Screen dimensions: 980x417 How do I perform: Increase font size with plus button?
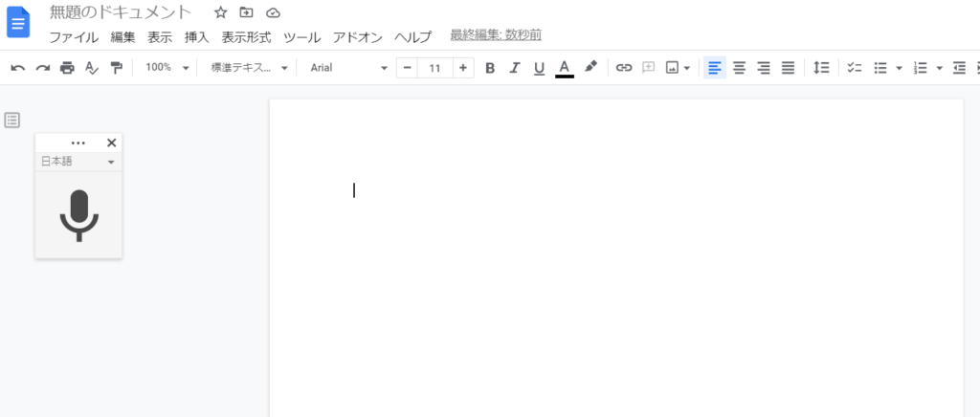tap(462, 68)
